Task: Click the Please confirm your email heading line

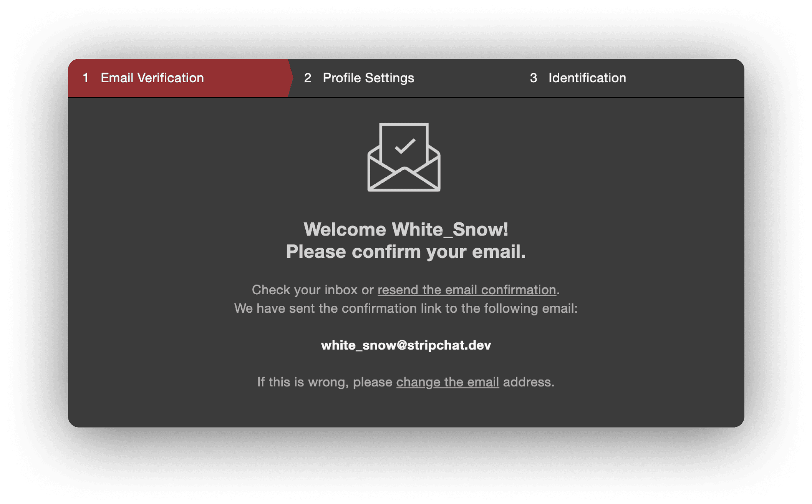Action: tap(406, 252)
